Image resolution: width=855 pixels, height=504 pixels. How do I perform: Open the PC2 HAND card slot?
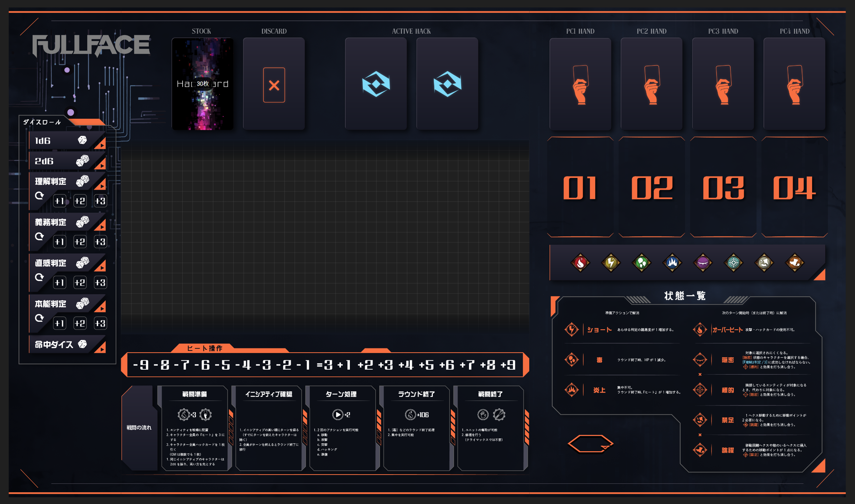click(x=652, y=84)
